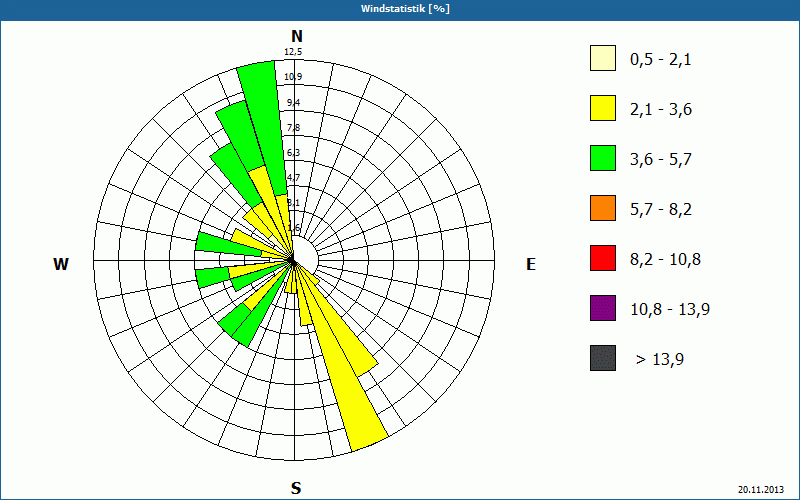
Task: Click the red 8,2 - 10,8 legend swatch
Action: (603, 258)
